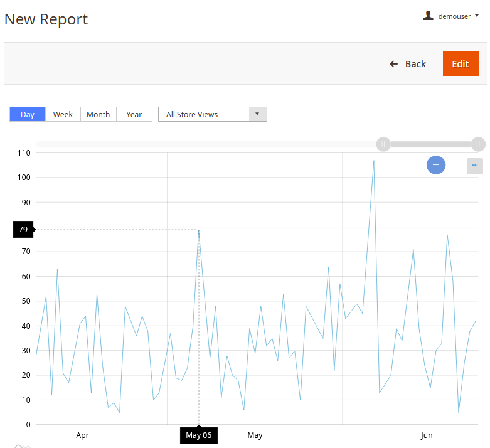Zoom out chart using blue minus button

435,165
